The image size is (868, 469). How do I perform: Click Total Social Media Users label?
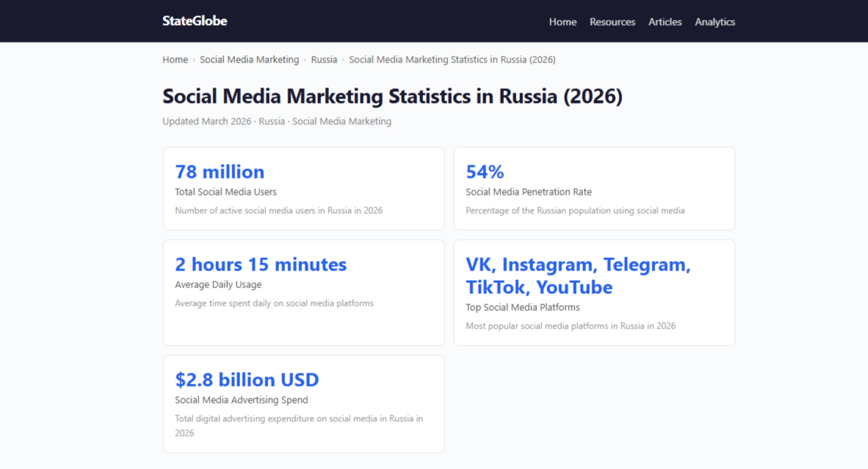tap(225, 192)
